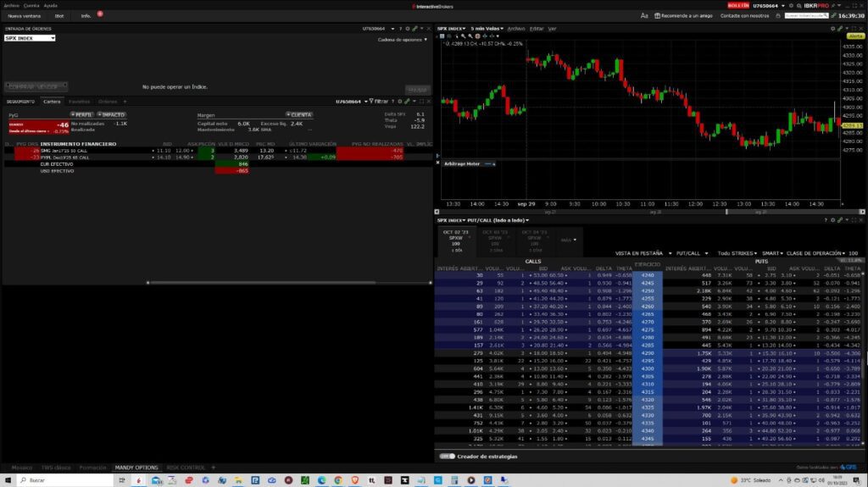Image resolution: width=868 pixels, height=487 pixels.
Task: Toggle the Creador de estrategias switch
Action: click(x=447, y=457)
